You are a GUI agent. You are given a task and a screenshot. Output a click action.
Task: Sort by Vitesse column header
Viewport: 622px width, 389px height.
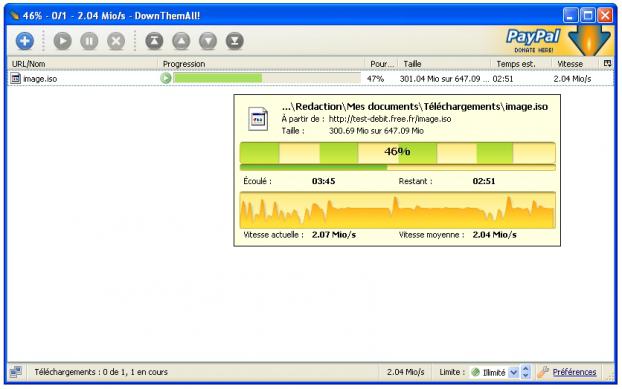tap(576, 64)
